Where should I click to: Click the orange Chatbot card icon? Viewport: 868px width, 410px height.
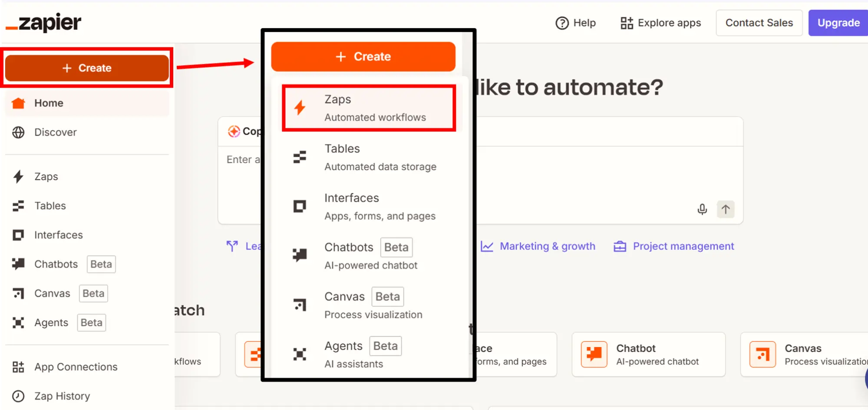tap(594, 354)
